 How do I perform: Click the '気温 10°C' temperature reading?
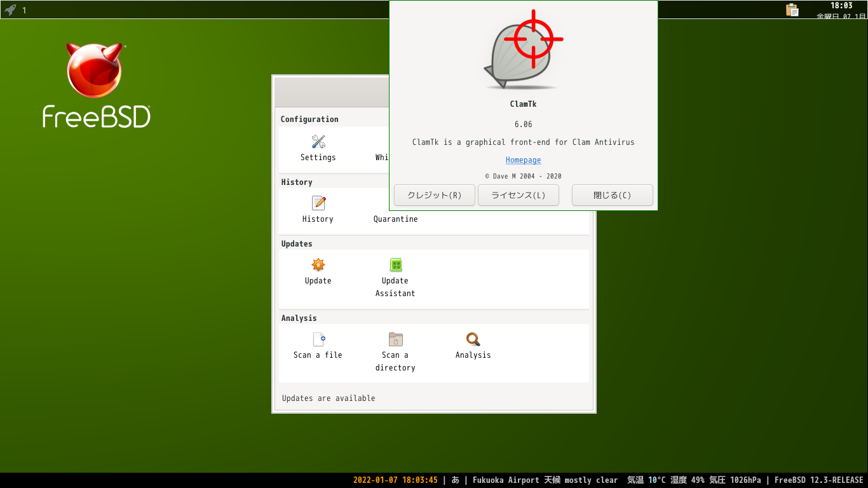(646, 480)
